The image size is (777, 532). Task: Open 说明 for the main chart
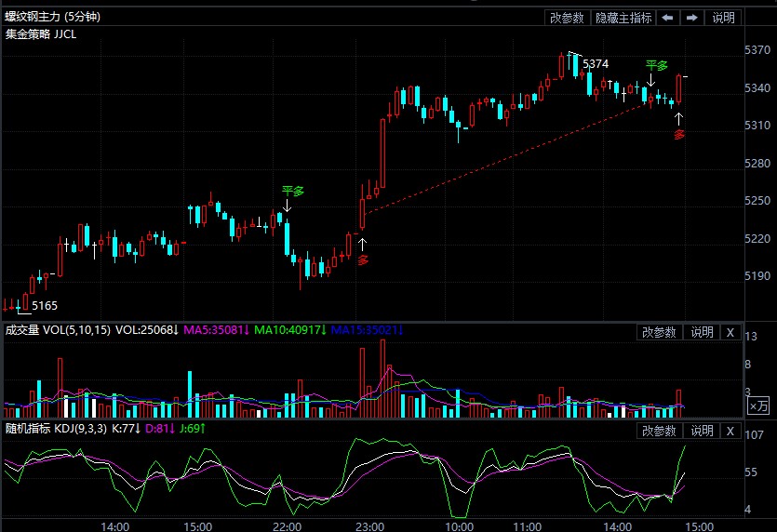click(x=723, y=18)
